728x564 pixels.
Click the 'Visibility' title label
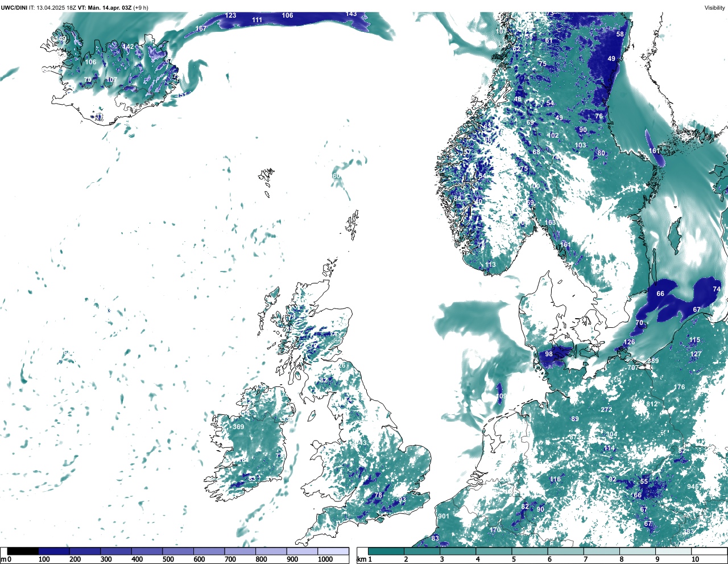[x=714, y=7]
